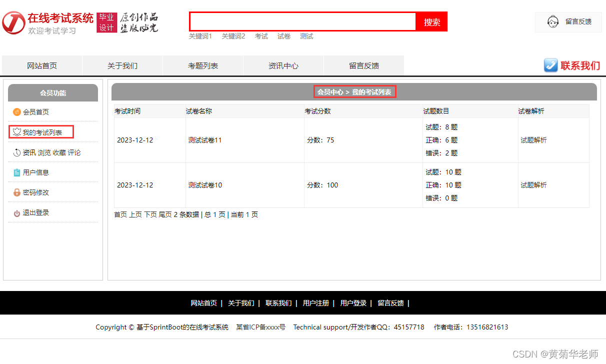Click 首页 pagination link

(x=120, y=214)
